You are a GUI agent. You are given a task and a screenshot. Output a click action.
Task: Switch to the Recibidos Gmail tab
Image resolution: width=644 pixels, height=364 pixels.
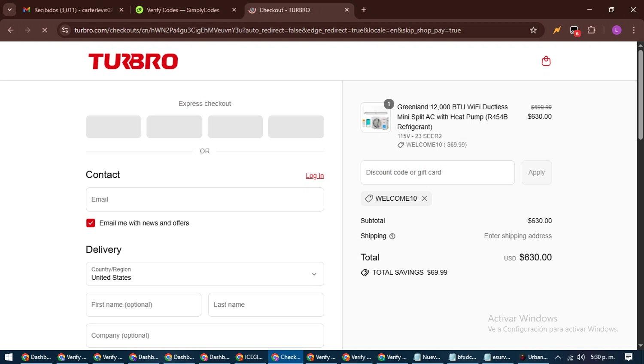click(x=73, y=10)
